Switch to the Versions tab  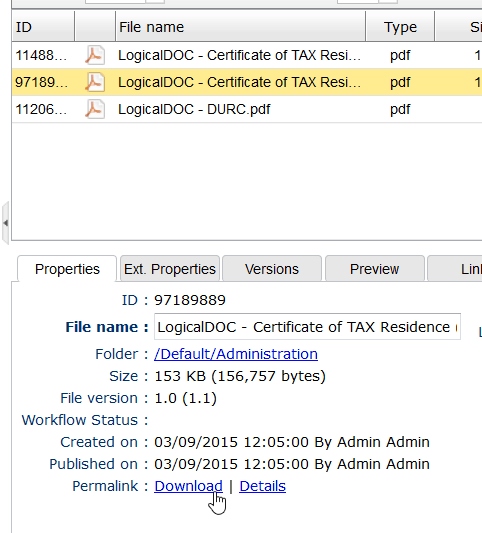pyautogui.click(x=272, y=269)
